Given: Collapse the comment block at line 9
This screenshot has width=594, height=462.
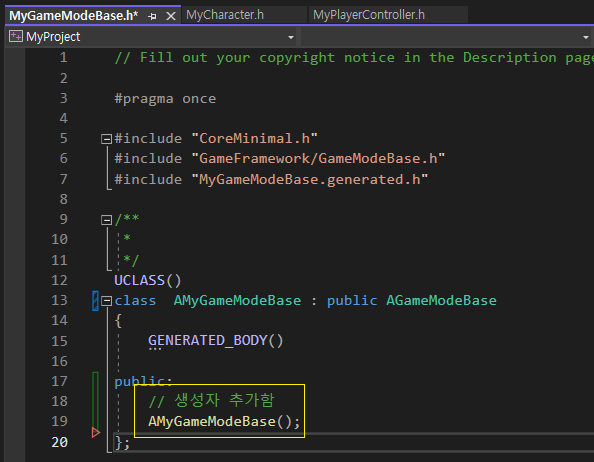Looking at the screenshot, I should (106, 220).
